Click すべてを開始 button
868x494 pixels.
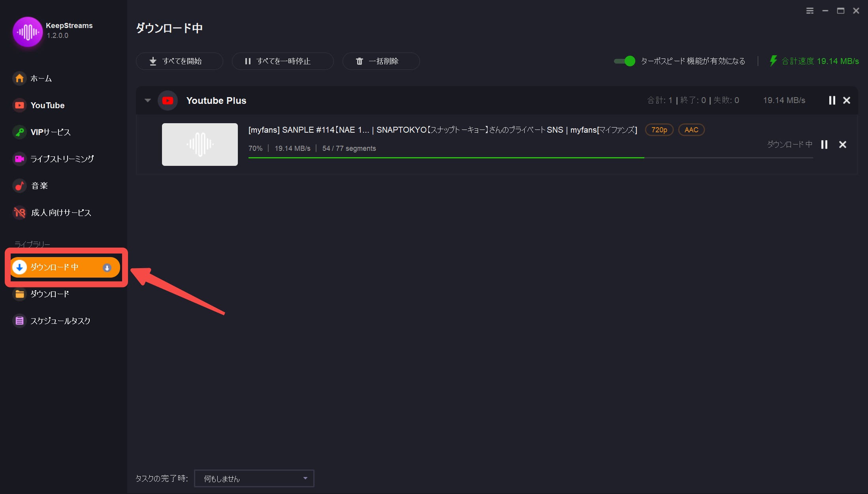[x=179, y=61]
